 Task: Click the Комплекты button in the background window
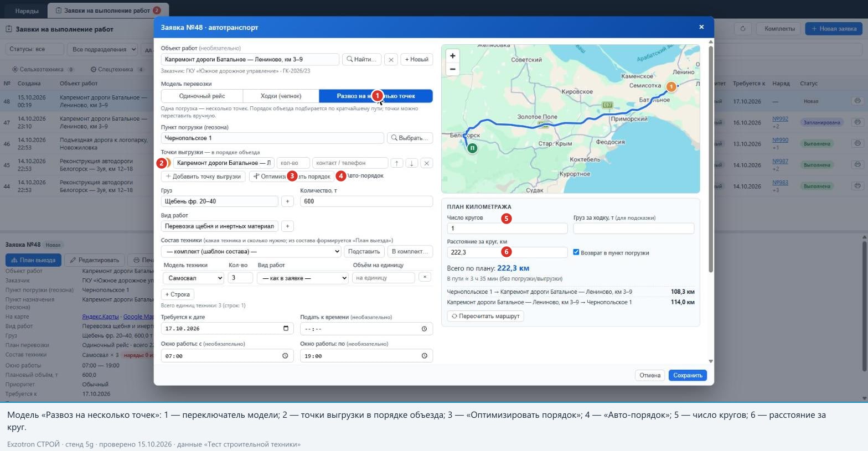click(779, 29)
